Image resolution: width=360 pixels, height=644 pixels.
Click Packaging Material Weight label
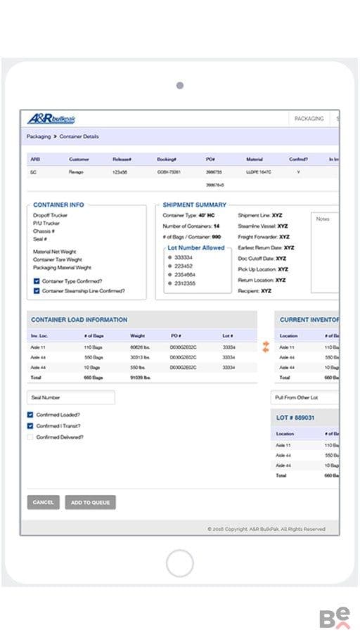click(x=62, y=267)
